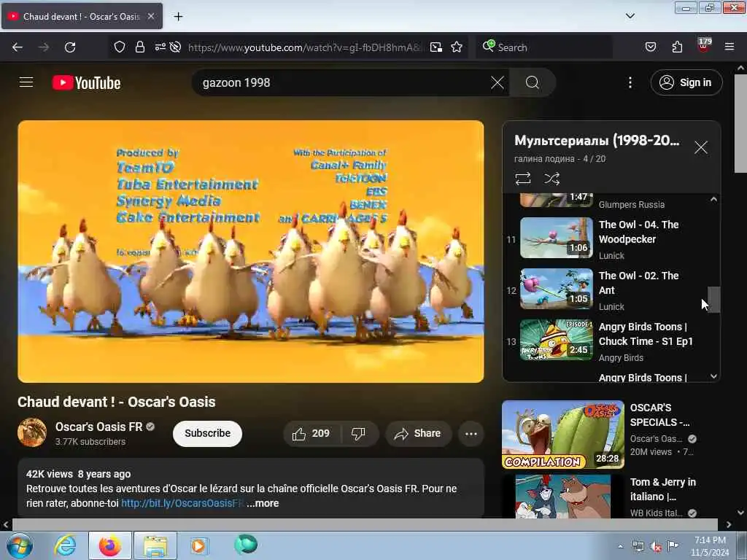Open the ad blocker icon showing 179
Screen dimensions: 747x560
[x=704, y=46]
